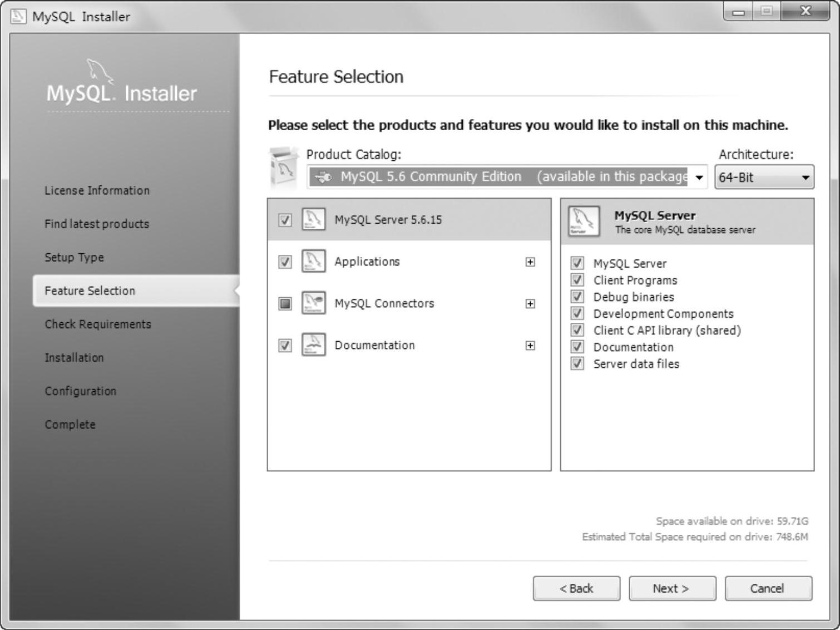Screen dimensions: 840x630
Task: Click the 'Server data files' feature label
Action: coord(636,364)
